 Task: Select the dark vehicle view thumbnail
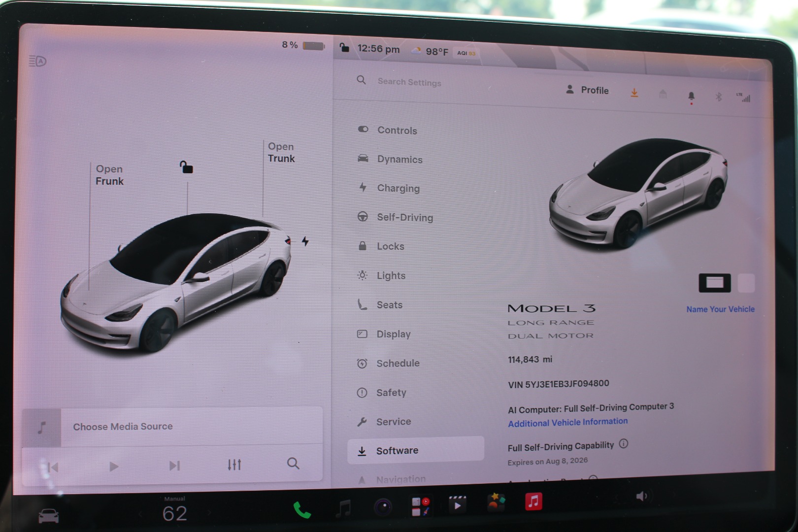click(x=715, y=283)
